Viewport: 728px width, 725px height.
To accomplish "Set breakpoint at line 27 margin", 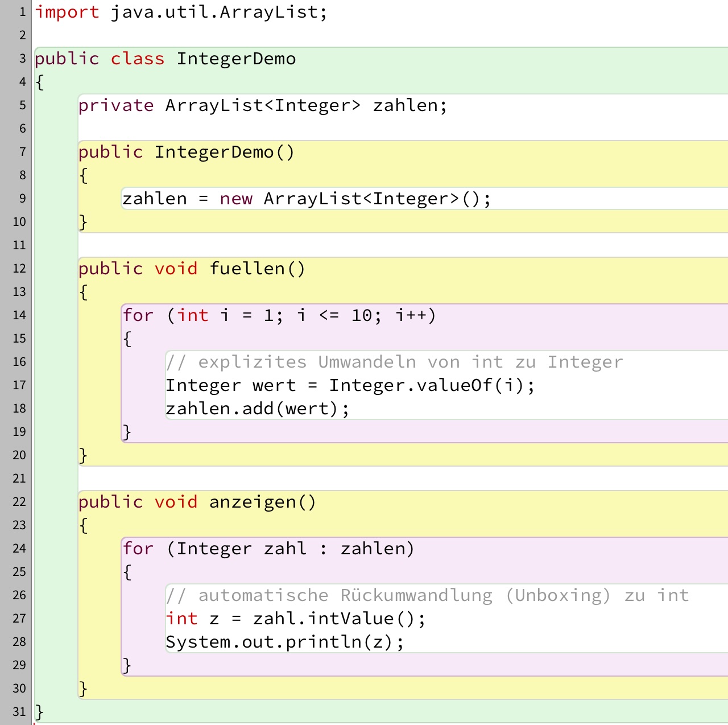I will point(19,619).
